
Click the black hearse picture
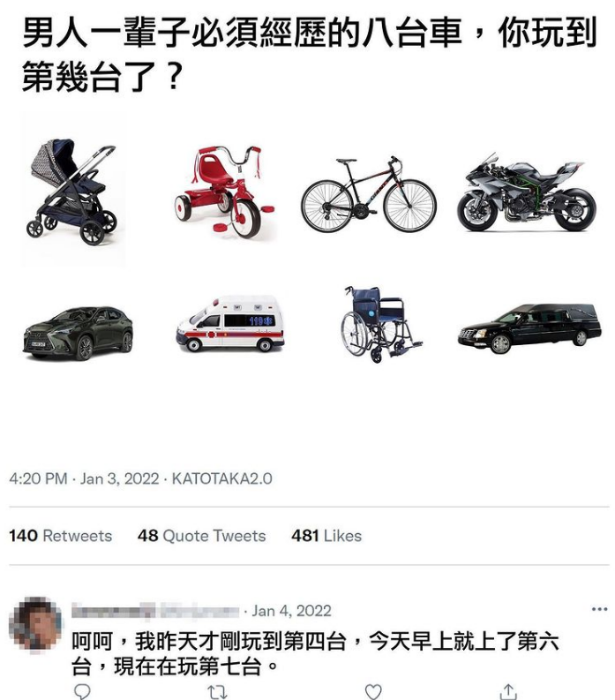tap(529, 328)
